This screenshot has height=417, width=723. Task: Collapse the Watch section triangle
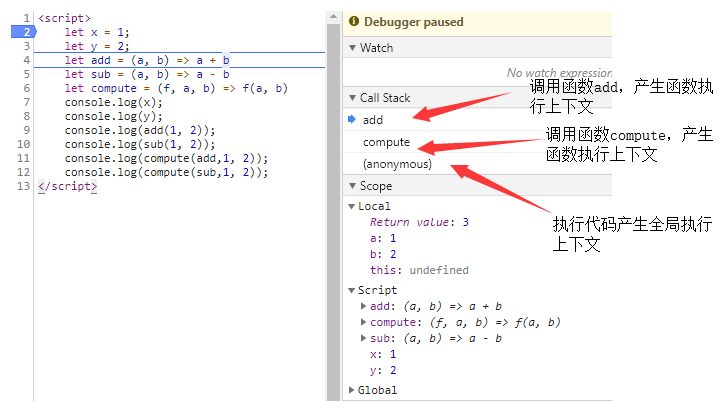point(352,48)
